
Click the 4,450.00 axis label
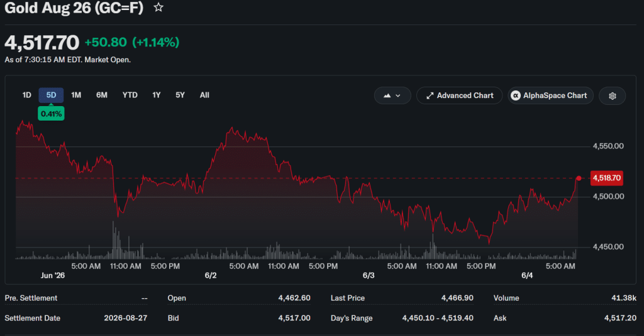pos(608,247)
